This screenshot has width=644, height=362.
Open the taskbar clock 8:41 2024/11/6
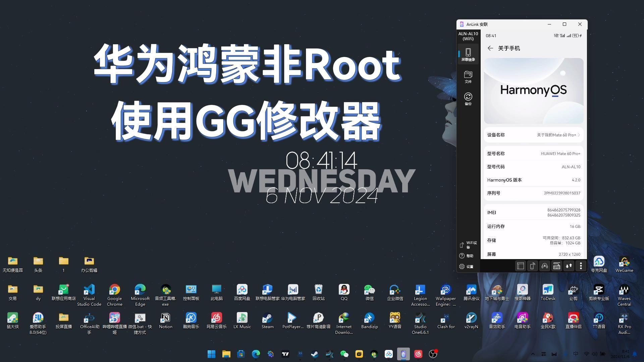click(620, 354)
